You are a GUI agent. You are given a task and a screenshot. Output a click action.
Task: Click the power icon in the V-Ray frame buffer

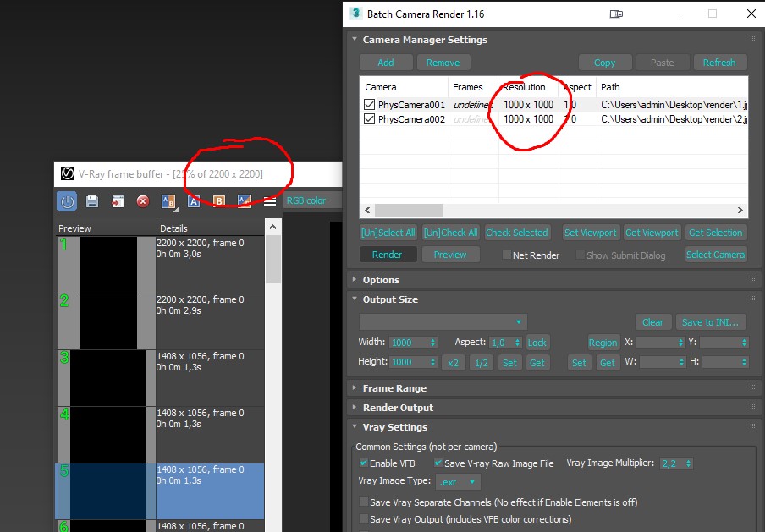67,201
